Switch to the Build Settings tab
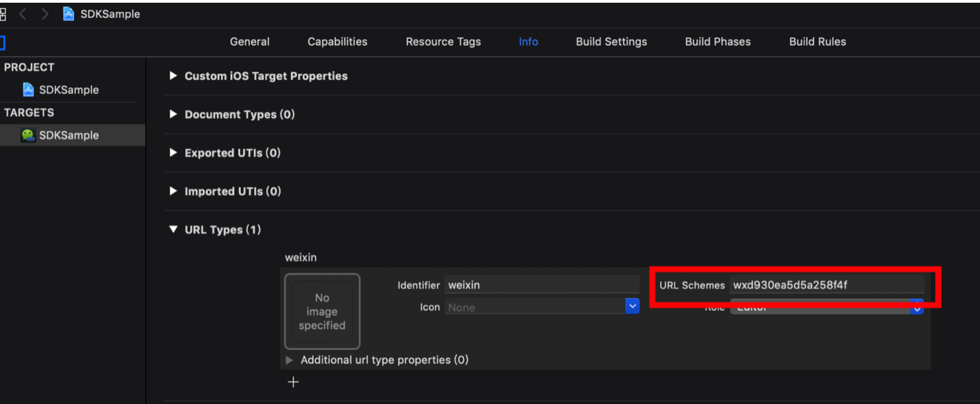This screenshot has height=404, width=980. (611, 42)
